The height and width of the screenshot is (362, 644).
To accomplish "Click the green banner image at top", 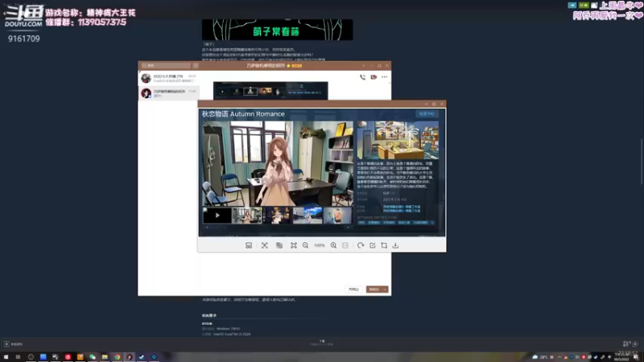I will (x=277, y=30).
